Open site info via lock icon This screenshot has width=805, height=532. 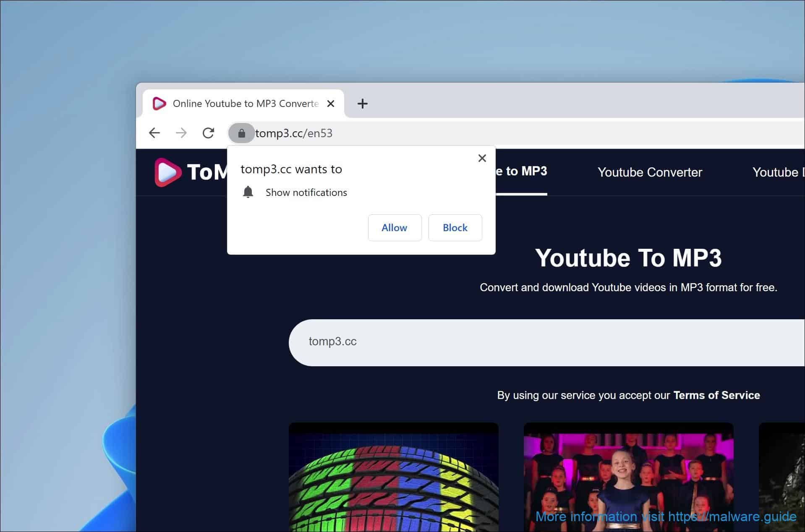241,133
